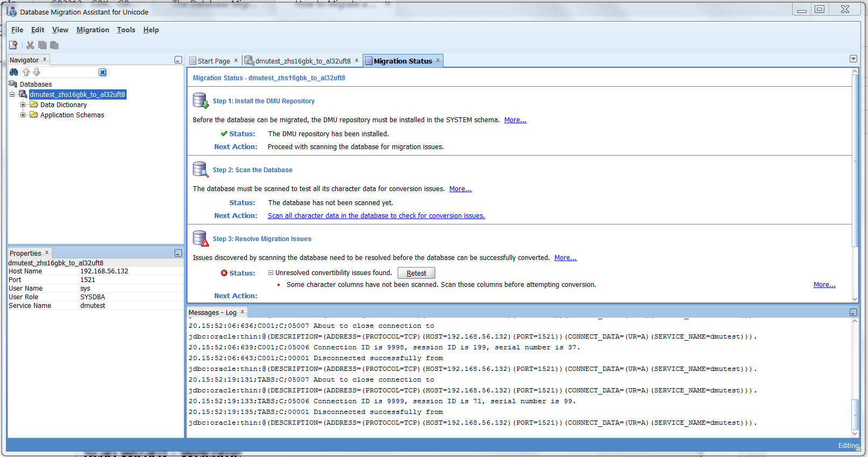The height and width of the screenshot is (457, 868).
Task: Click the User Role value SYSDBA
Action: click(93, 297)
